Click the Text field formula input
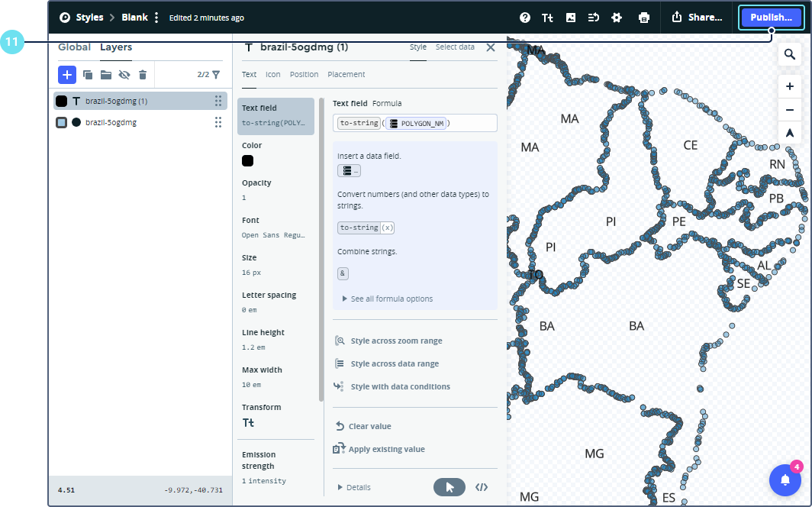 [x=414, y=123]
